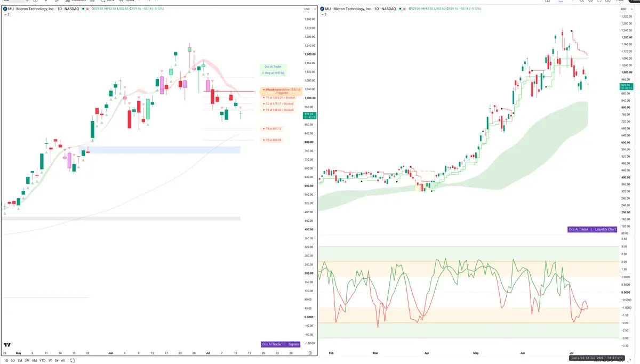Click the Ocs Ai Trader Liquidity Chart badge
The width and height of the screenshot is (640, 364).
(593, 229)
